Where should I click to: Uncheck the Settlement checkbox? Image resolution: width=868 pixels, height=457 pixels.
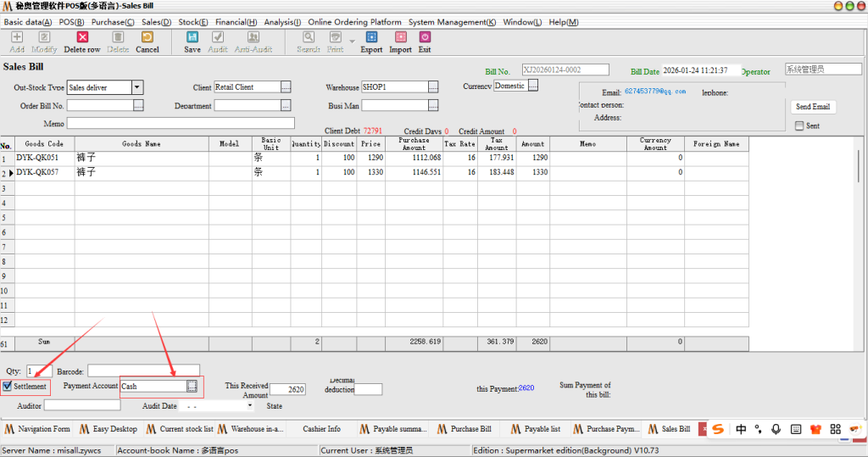tap(8, 387)
